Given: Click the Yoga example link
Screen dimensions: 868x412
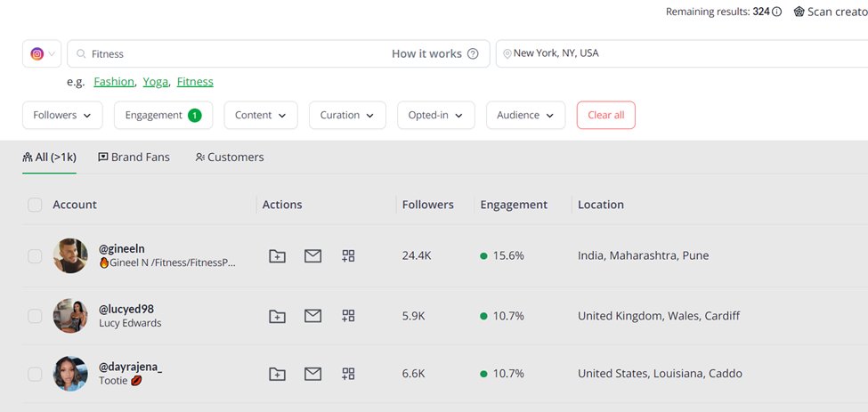Looking at the screenshot, I should click(155, 82).
